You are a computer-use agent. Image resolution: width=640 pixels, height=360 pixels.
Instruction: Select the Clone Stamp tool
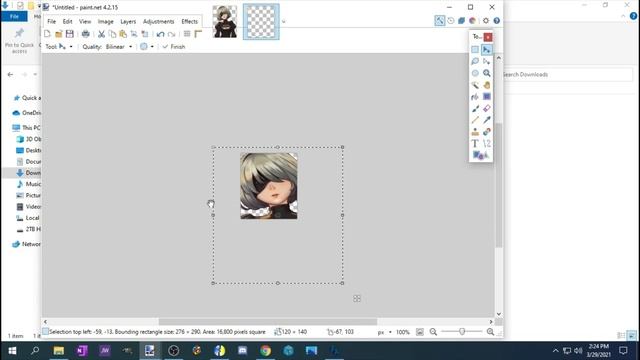(x=475, y=132)
